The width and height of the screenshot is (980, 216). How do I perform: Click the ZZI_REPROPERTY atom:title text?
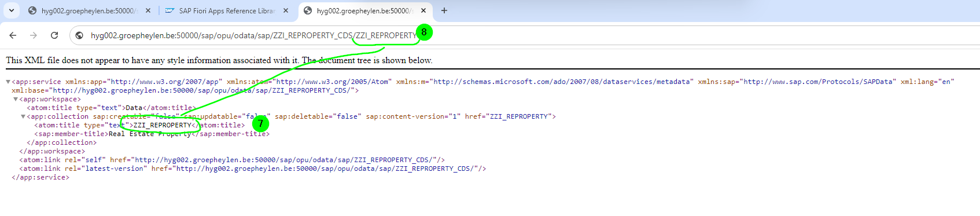click(x=162, y=125)
